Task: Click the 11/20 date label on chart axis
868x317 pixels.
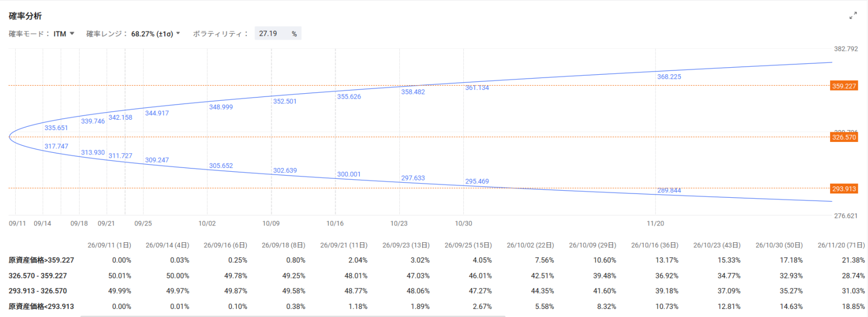Action: (x=655, y=224)
